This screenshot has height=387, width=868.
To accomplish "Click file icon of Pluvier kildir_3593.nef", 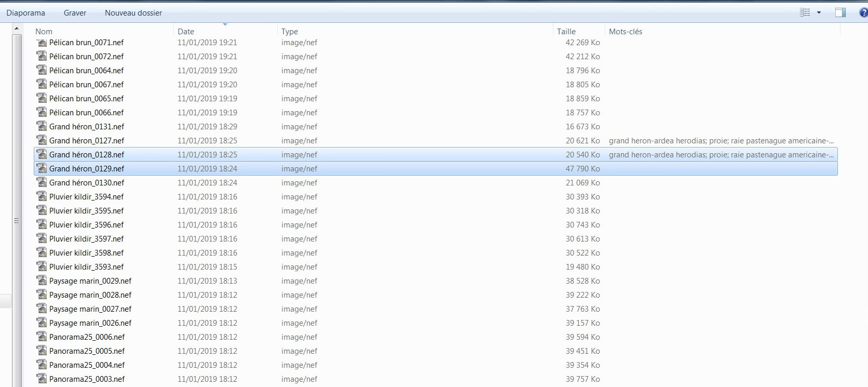I will (42, 266).
